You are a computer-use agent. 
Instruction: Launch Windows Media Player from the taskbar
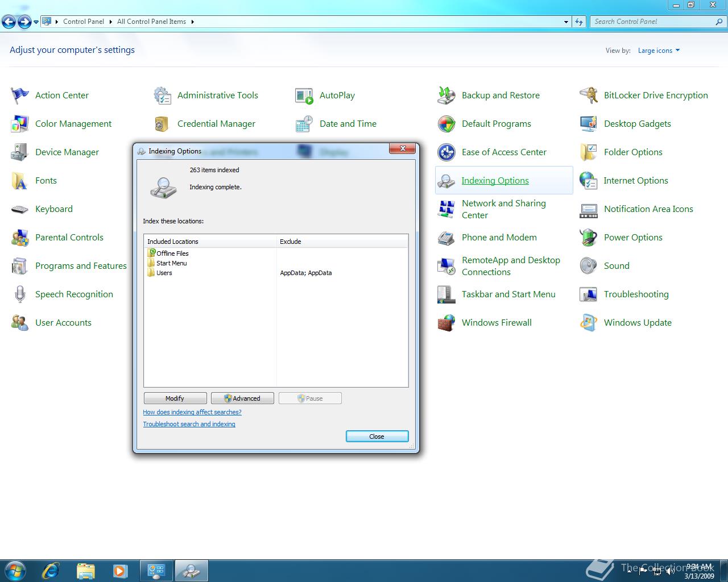point(120,571)
